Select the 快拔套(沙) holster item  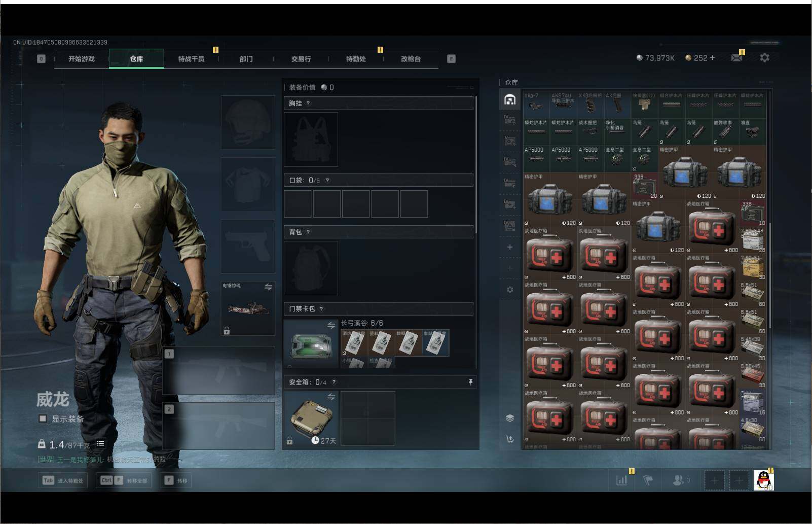pos(645,104)
